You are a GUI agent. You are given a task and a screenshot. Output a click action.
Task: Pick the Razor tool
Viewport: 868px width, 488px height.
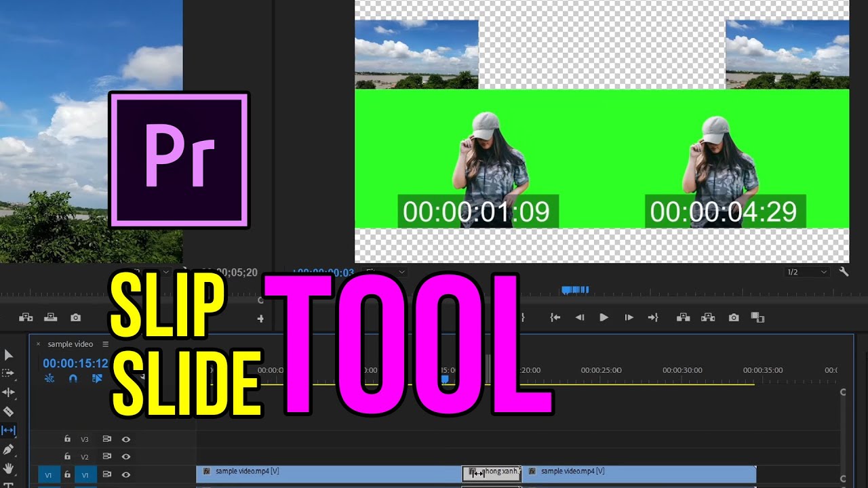9,411
